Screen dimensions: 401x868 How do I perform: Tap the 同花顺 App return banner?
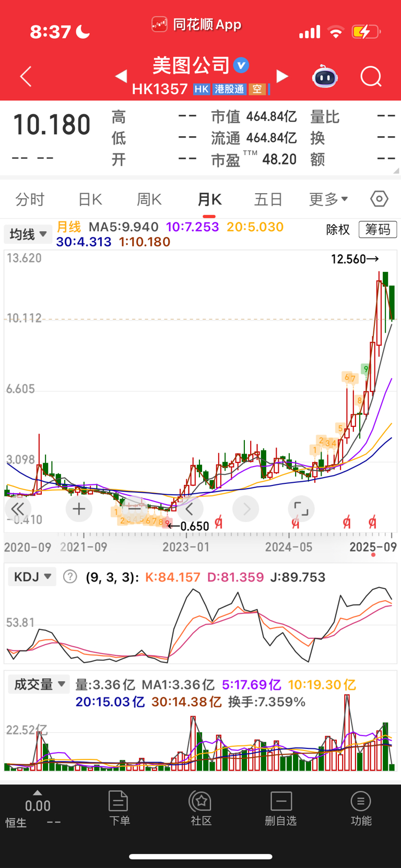tap(197, 24)
